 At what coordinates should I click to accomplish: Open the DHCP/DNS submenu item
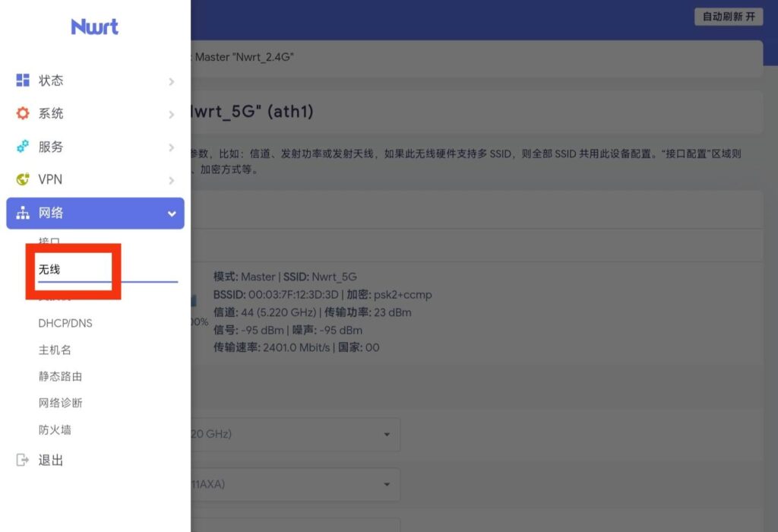65,323
